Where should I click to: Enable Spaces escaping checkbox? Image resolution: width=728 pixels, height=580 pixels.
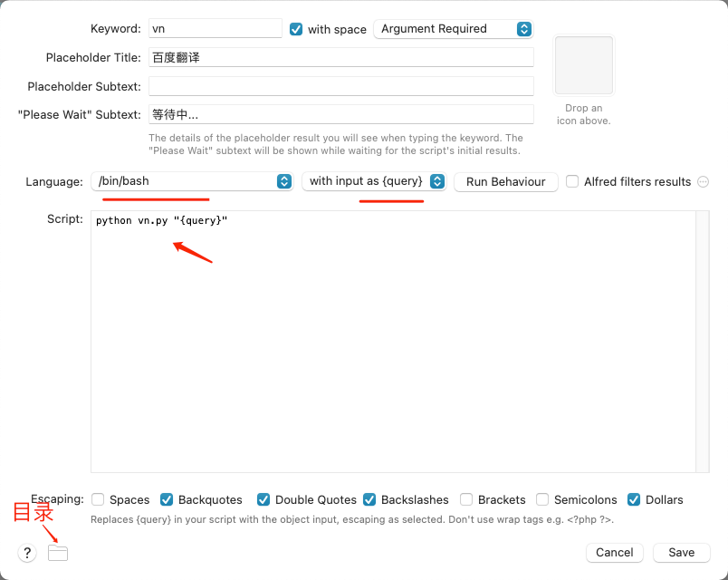click(98, 499)
